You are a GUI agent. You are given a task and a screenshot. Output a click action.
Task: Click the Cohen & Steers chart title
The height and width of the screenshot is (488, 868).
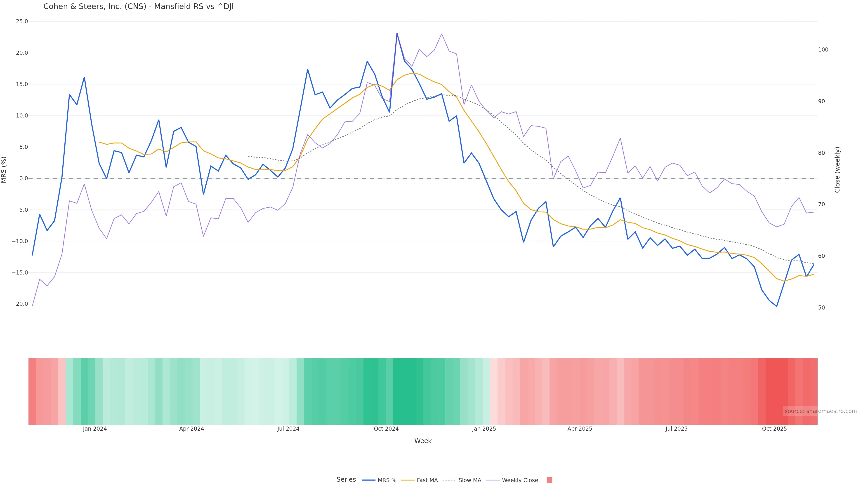coord(139,7)
